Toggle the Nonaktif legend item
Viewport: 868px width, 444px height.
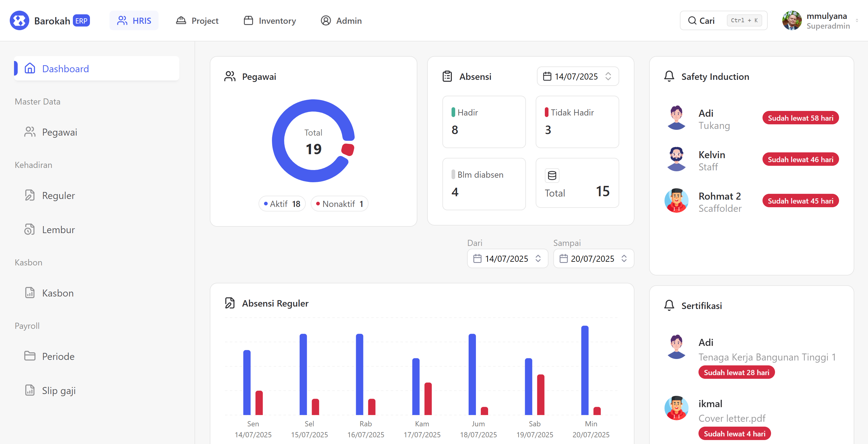(339, 204)
